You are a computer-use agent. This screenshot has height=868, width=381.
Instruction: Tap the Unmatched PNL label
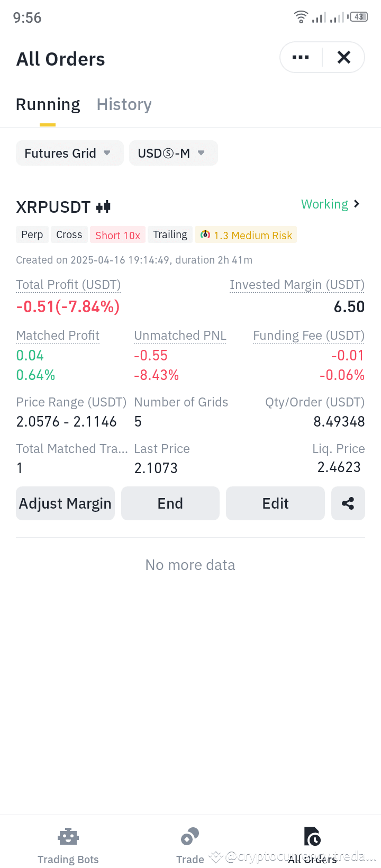click(180, 336)
